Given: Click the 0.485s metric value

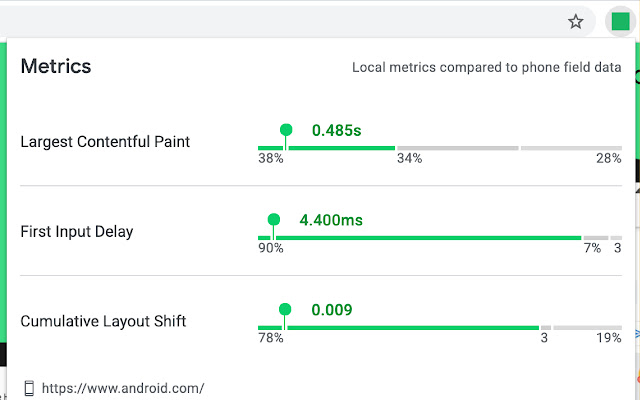Looking at the screenshot, I should 336,130.
